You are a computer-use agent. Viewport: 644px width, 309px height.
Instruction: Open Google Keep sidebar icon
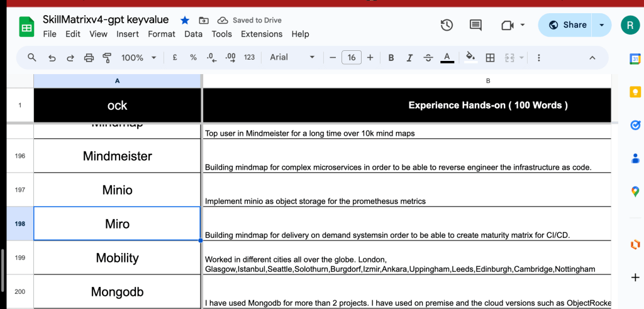coord(635,91)
